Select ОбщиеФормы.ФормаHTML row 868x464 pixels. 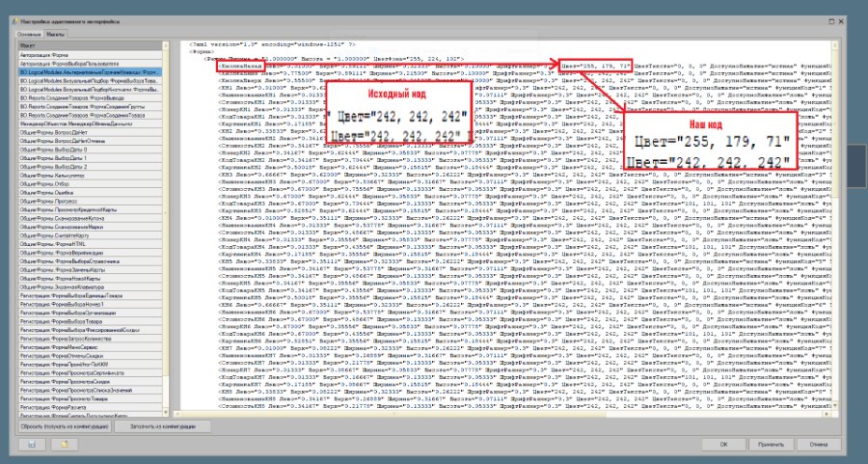click(91, 244)
